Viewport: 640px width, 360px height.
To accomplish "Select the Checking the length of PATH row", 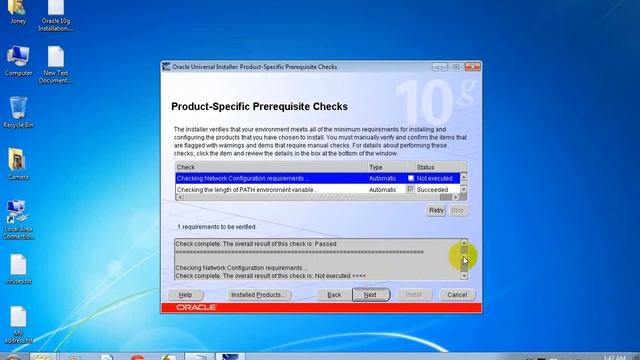I will [318, 189].
